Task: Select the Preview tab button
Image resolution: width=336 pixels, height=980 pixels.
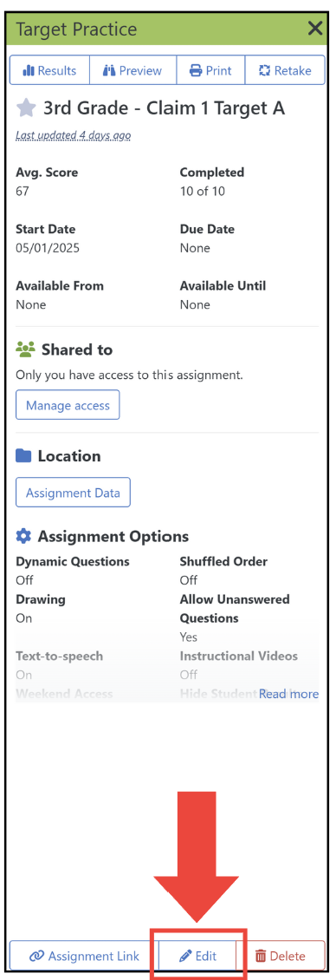Action: pos(133,70)
